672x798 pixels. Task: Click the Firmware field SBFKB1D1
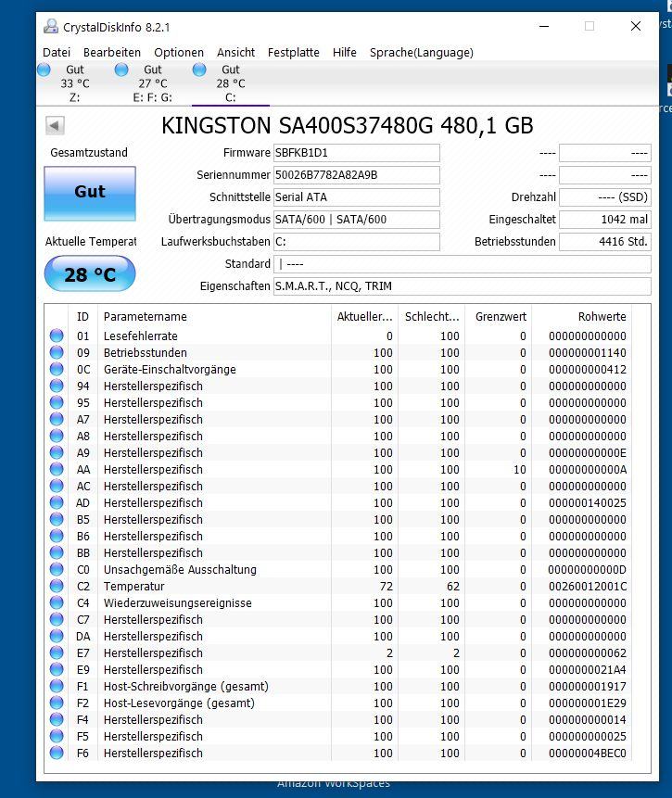click(356, 153)
